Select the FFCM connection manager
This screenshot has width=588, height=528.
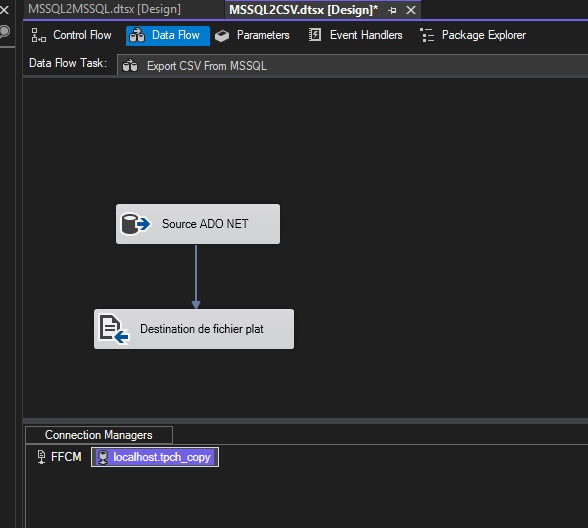[x=59, y=457]
